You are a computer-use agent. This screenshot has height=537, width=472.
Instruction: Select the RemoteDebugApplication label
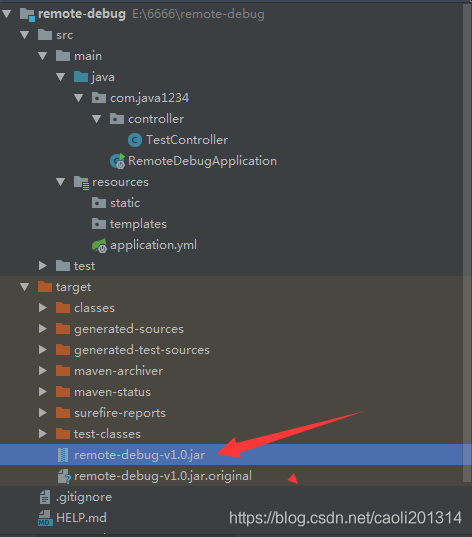202,161
